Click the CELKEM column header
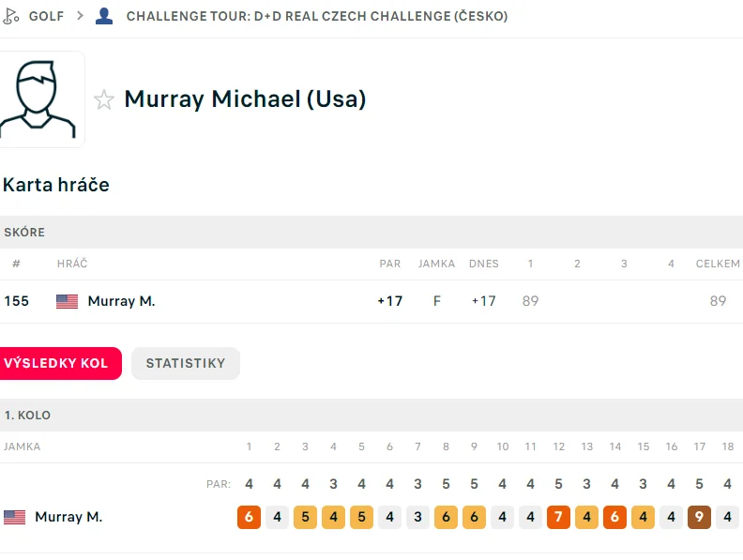Image resolution: width=743 pixels, height=560 pixels. [x=718, y=264]
